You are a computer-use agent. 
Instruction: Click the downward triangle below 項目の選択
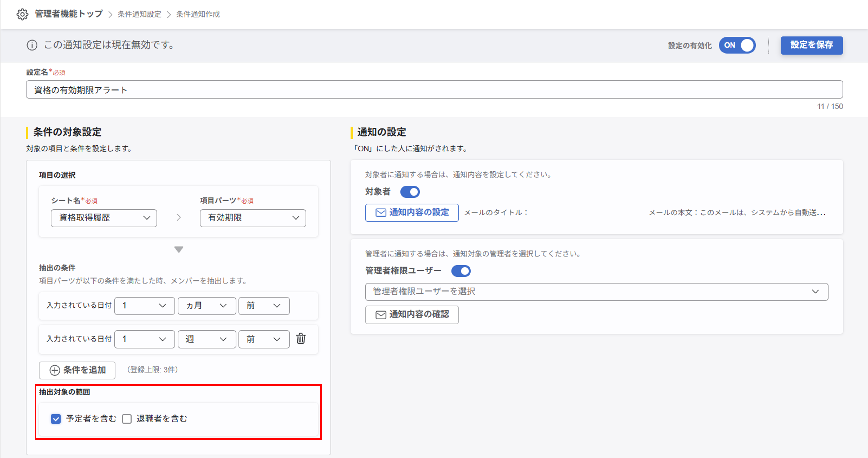point(179,249)
